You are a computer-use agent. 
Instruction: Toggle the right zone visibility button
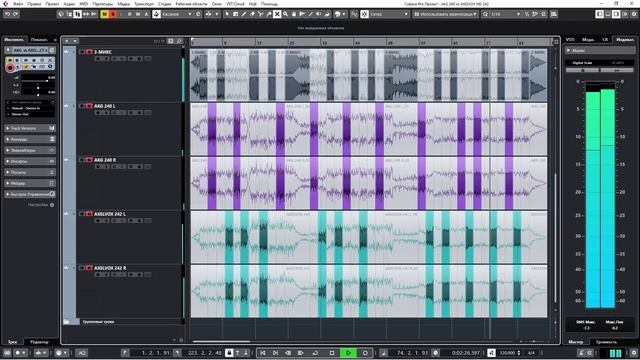tap(616, 14)
